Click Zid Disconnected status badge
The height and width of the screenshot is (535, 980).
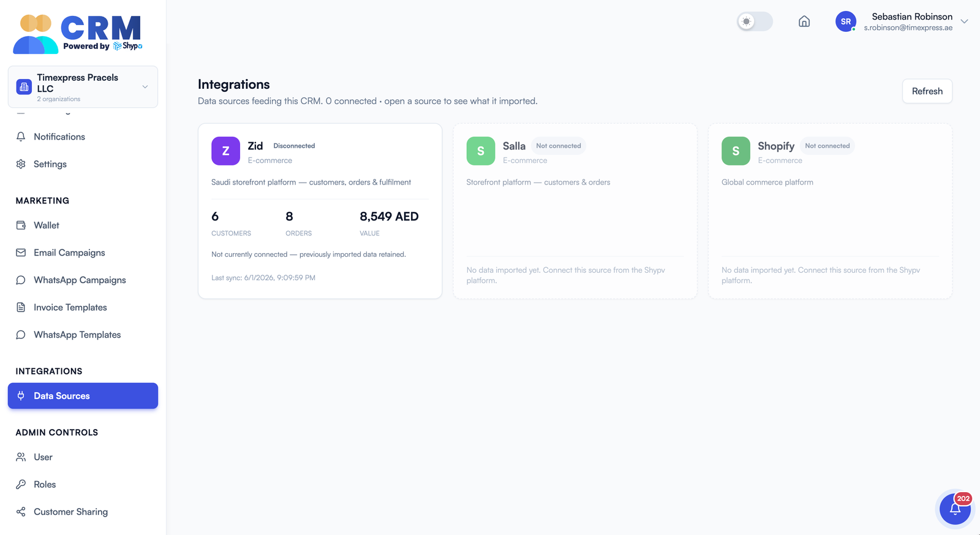point(294,146)
